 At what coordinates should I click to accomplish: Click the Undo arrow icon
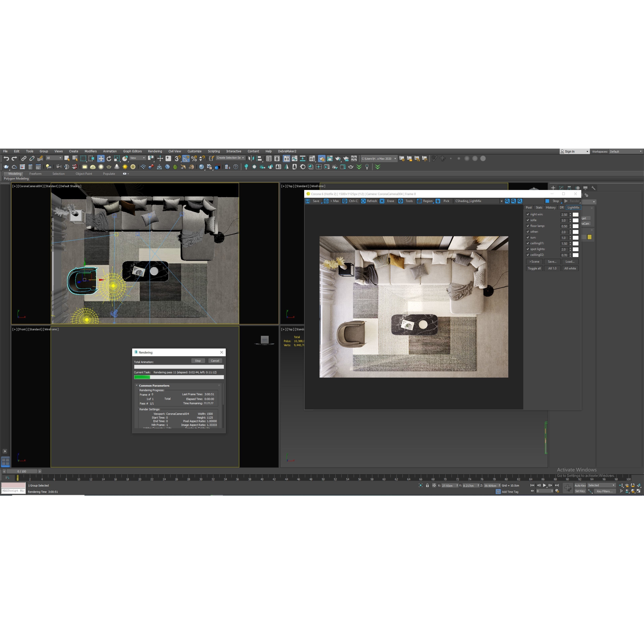click(6, 159)
